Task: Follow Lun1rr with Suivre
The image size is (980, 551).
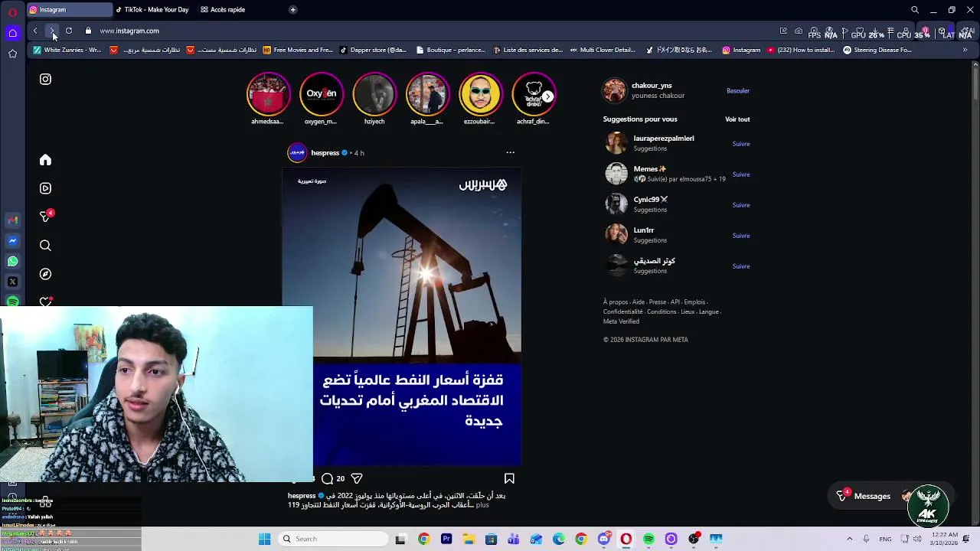Action: tap(741, 236)
